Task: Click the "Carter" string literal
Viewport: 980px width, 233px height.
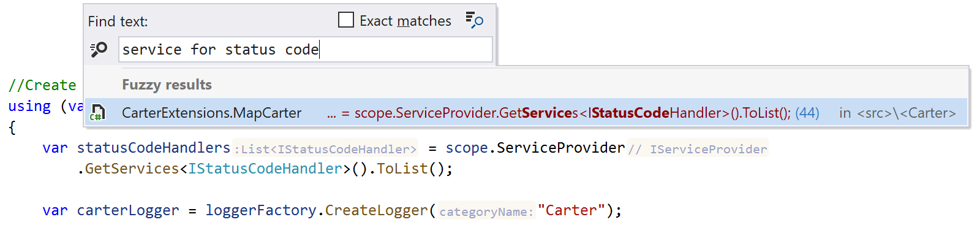Action: (x=571, y=210)
